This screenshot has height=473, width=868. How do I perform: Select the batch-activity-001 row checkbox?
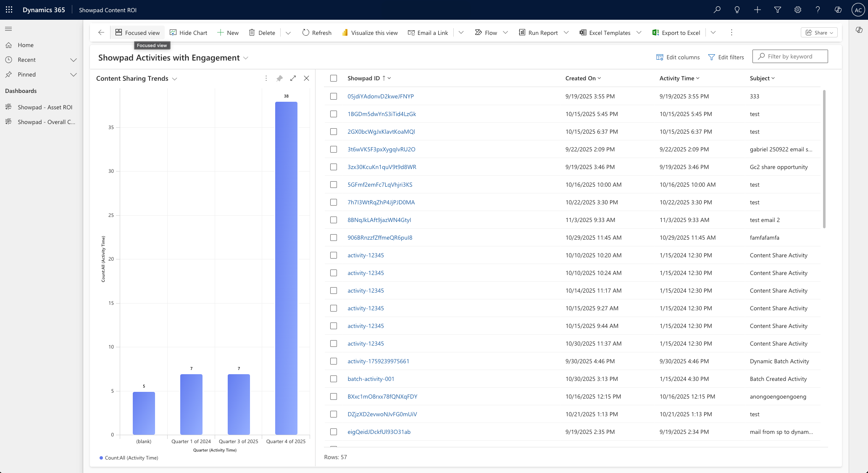334,379
